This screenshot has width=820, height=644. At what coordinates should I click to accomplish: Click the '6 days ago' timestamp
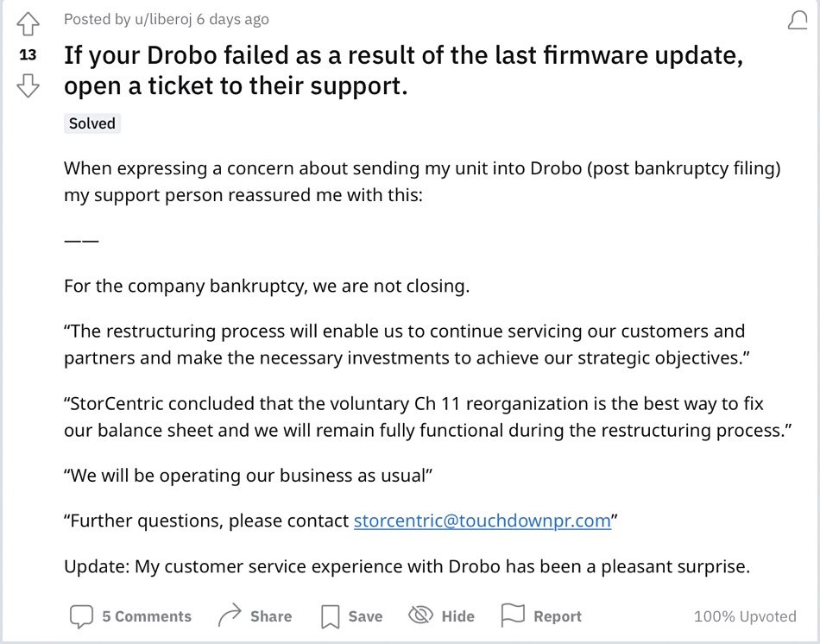[233, 19]
